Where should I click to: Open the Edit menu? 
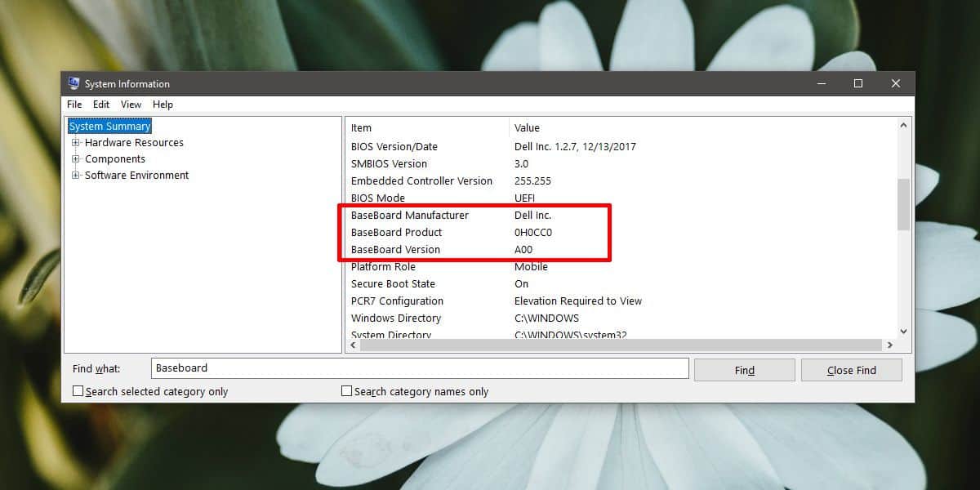pyautogui.click(x=101, y=105)
